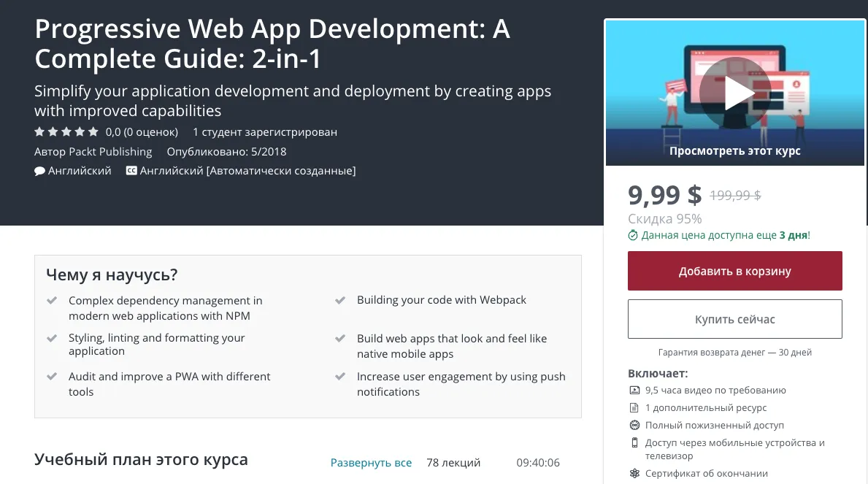
Task: Click checkmark next to "Building your code with Webpack"
Action: tap(340, 301)
